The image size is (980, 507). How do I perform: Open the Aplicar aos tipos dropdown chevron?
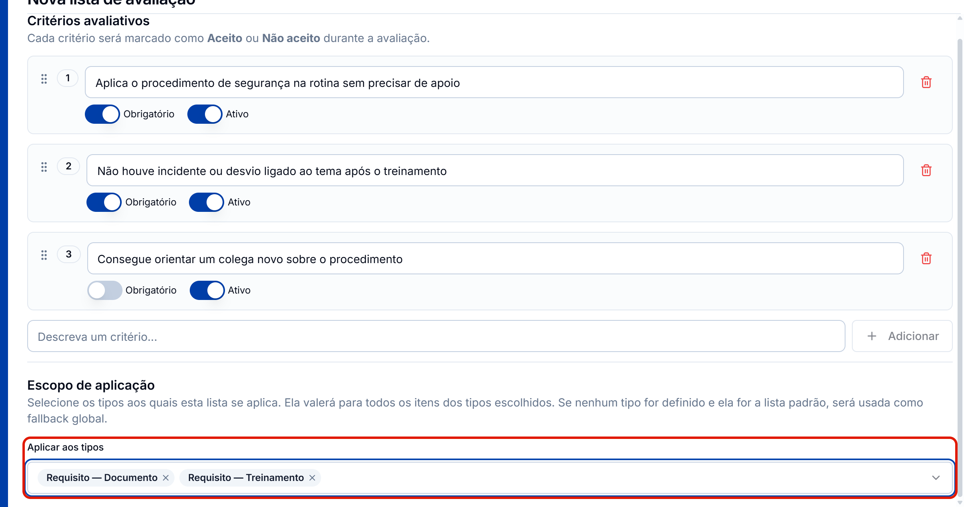(936, 478)
